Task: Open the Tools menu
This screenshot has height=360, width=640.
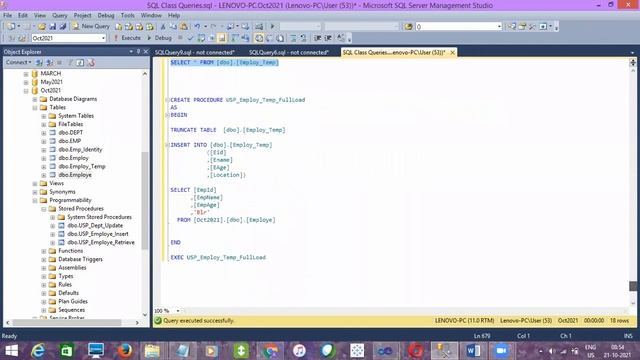Action: [127, 15]
